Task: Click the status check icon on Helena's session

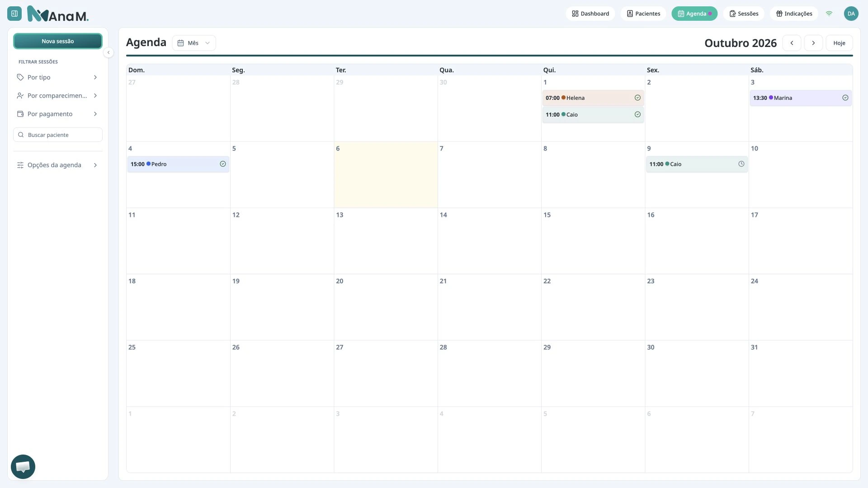Action: pyautogui.click(x=637, y=98)
